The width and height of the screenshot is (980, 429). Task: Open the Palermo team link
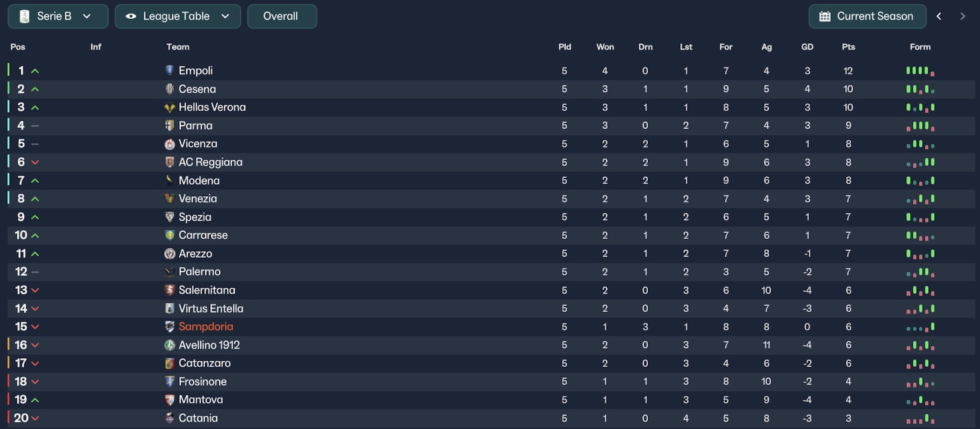click(x=199, y=272)
